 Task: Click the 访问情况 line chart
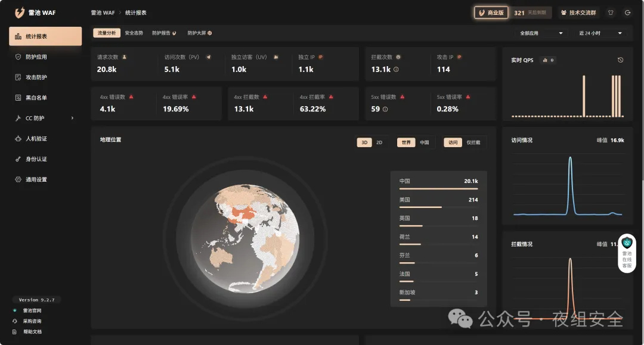coord(568,185)
